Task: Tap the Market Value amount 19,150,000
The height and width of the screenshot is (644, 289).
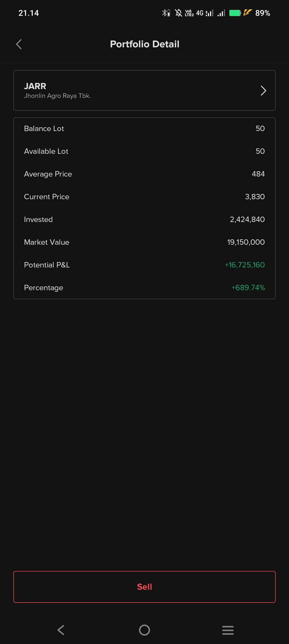Action: tap(246, 242)
